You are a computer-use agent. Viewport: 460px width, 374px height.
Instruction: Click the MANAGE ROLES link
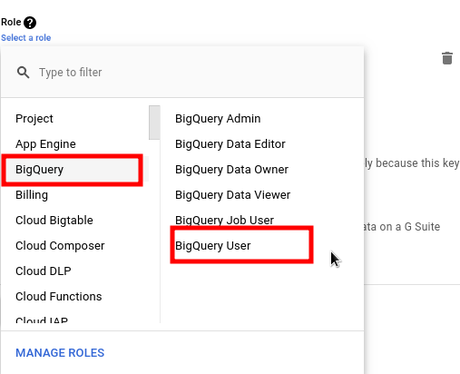60,353
